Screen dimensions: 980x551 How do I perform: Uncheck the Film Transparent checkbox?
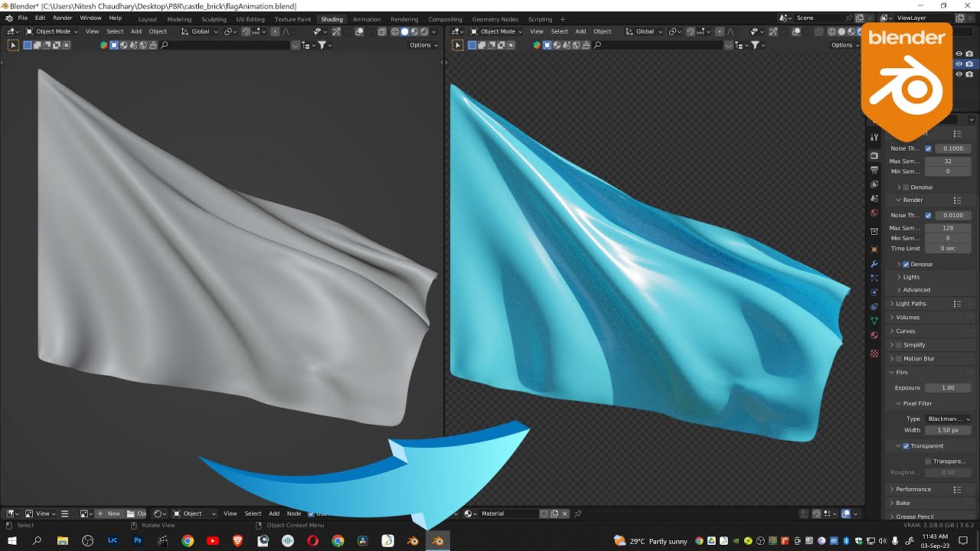(x=906, y=445)
